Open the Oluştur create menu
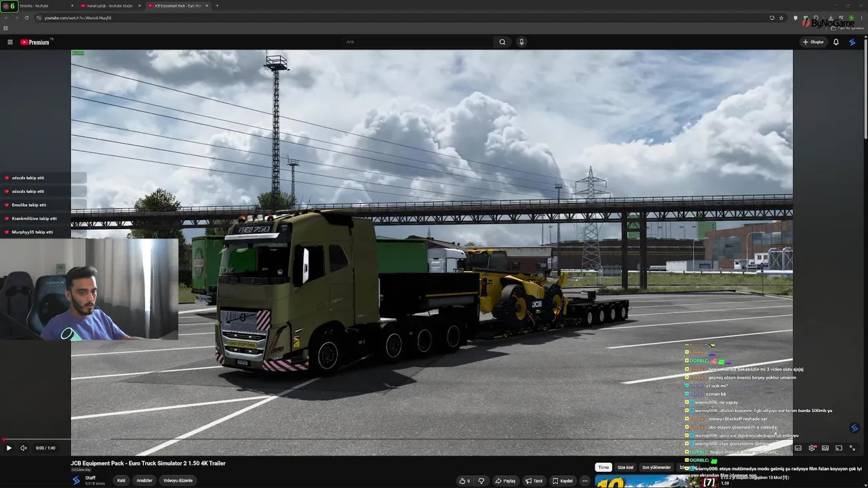 click(813, 42)
